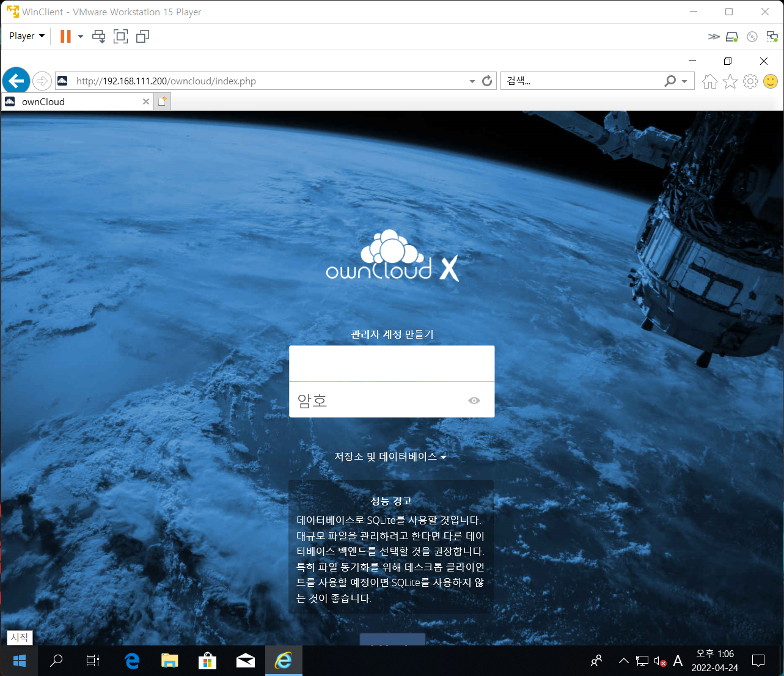Open Mail app from taskbar

[x=246, y=661]
